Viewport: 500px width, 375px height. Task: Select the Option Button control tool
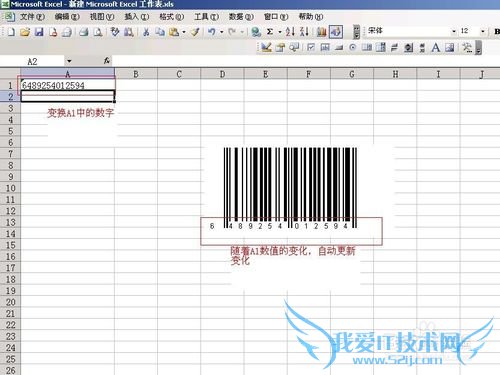pos(353,48)
